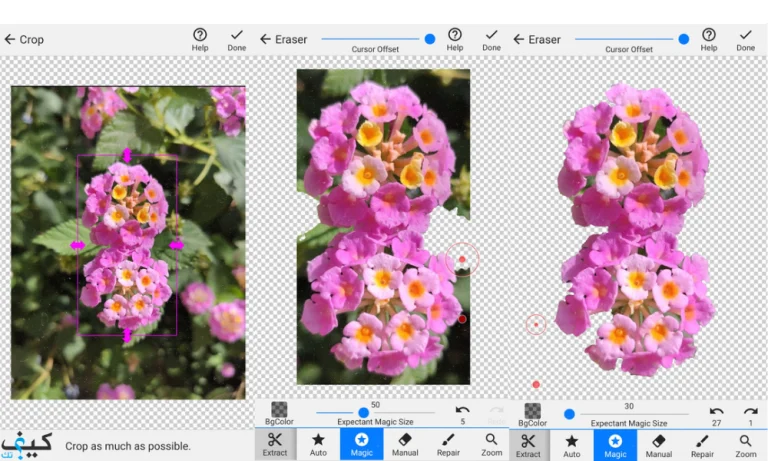This screenshot has height=461, width=768.
Task: Click Cursor Offset slider handle, right screen
Action: point(684,39)
